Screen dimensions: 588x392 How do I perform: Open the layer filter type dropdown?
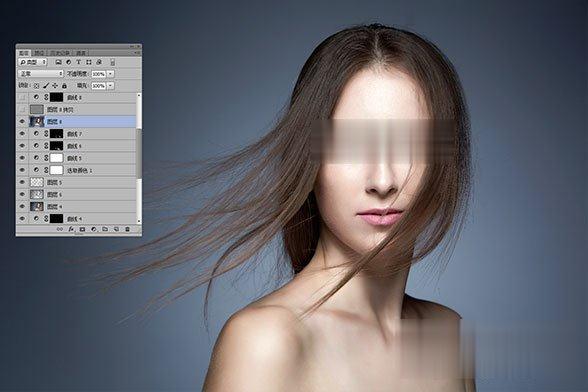click(x=33, y=62)
